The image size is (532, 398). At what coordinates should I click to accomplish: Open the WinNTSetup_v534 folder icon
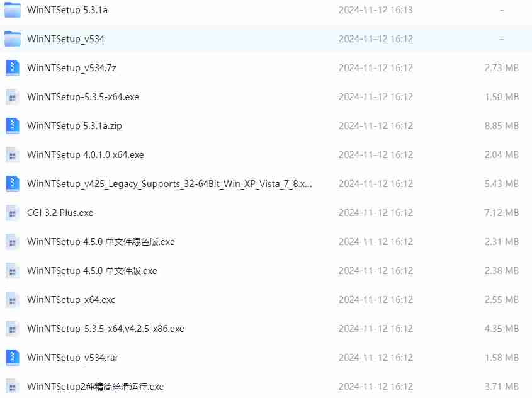point(13,38)
